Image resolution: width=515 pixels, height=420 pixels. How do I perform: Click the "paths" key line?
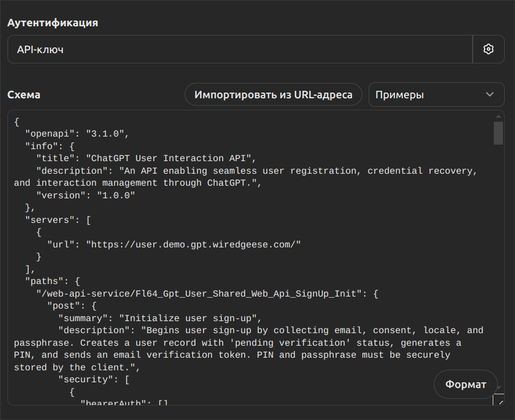[55, 281]
